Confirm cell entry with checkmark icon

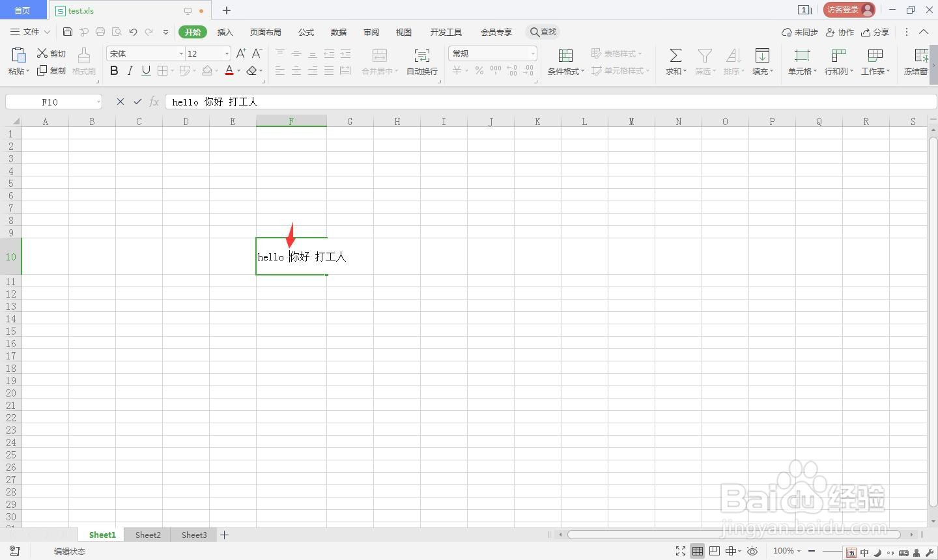tap(137, 102)
